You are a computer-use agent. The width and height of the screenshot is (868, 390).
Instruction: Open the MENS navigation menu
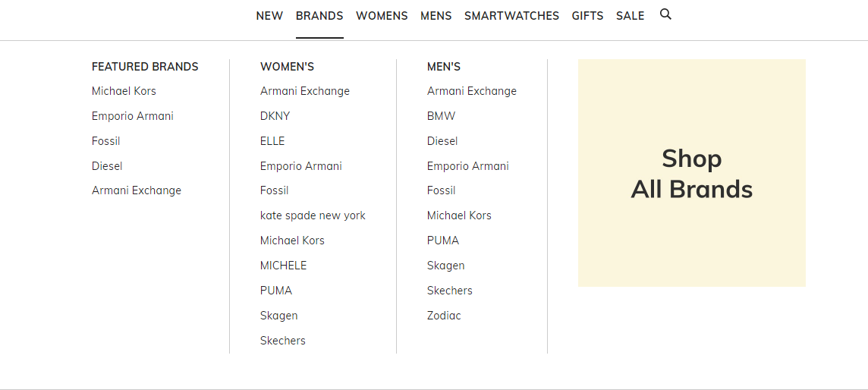pos(436,16)
